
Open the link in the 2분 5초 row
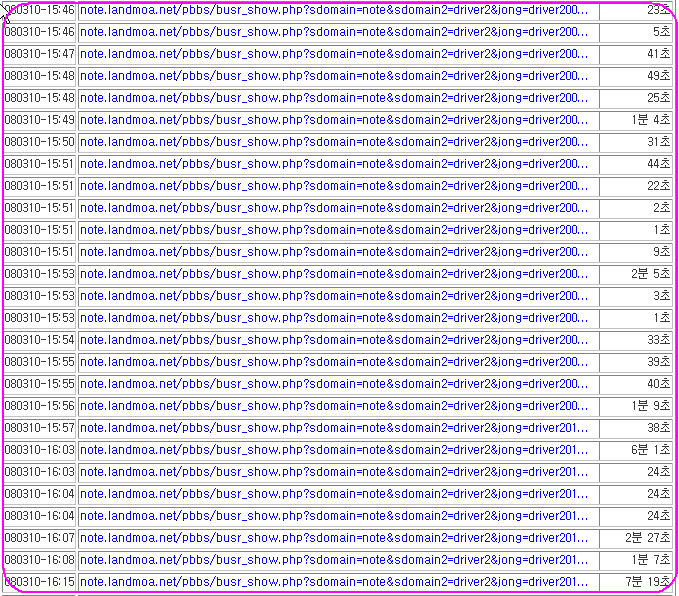334,274
